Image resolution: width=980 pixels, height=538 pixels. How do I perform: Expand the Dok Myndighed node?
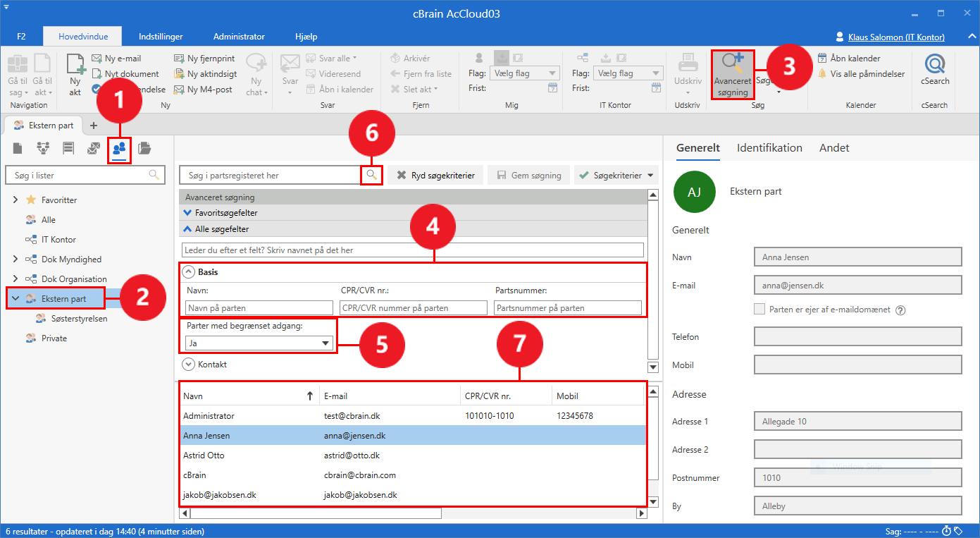pyautogui.click(x=15, y=259)
